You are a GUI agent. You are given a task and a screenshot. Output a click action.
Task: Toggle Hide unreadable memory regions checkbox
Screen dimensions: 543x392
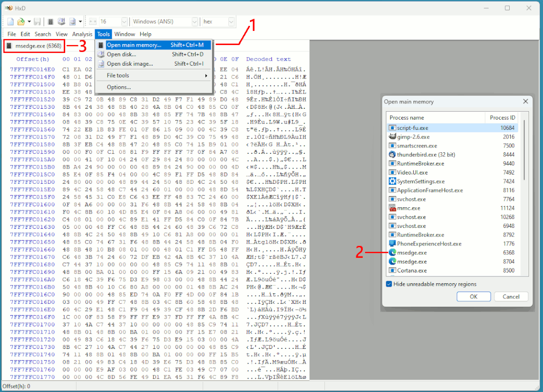[389, 284]
